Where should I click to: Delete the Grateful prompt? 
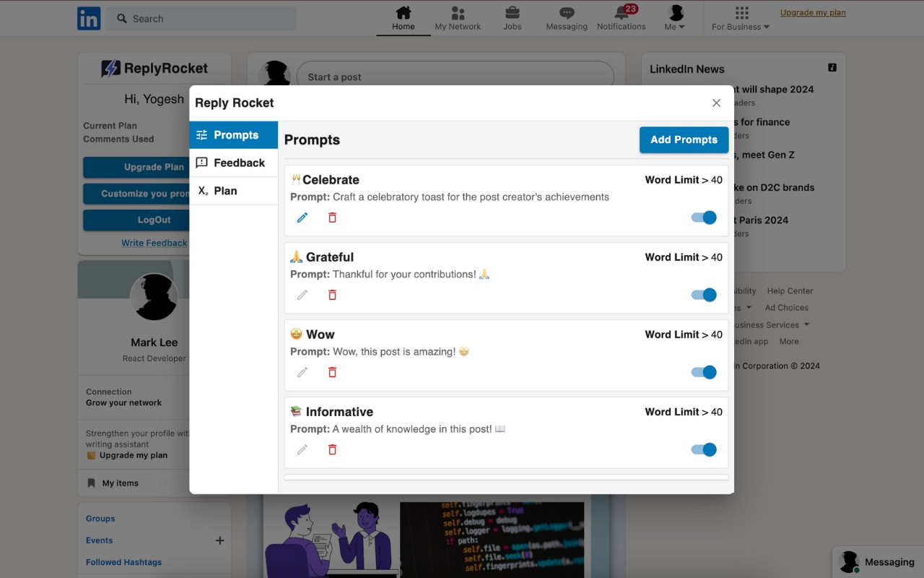click(x=332, y=295)
